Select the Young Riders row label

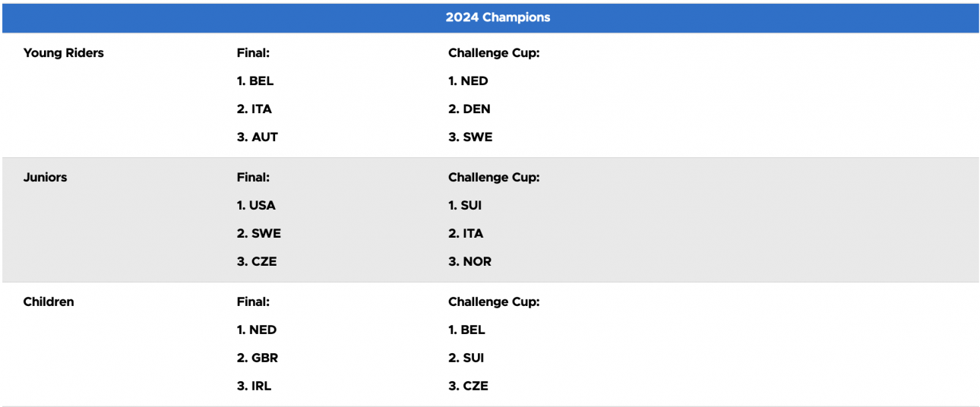tap(64, 53)
